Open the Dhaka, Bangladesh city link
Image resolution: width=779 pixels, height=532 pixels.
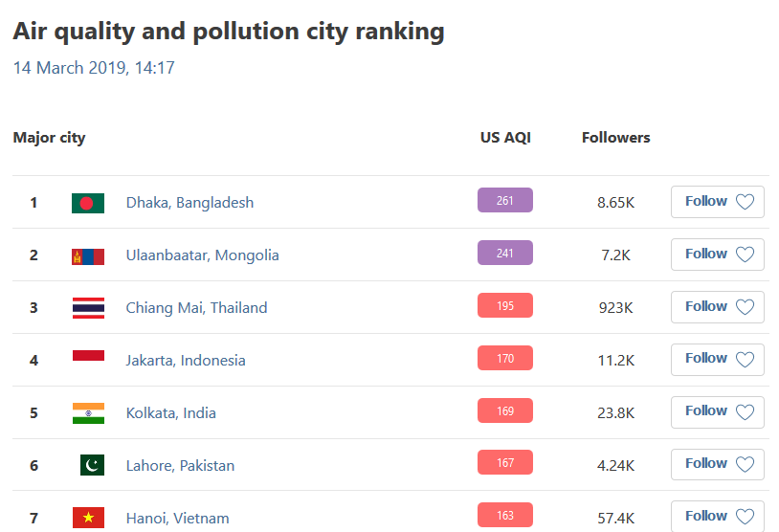click(189, 203)
